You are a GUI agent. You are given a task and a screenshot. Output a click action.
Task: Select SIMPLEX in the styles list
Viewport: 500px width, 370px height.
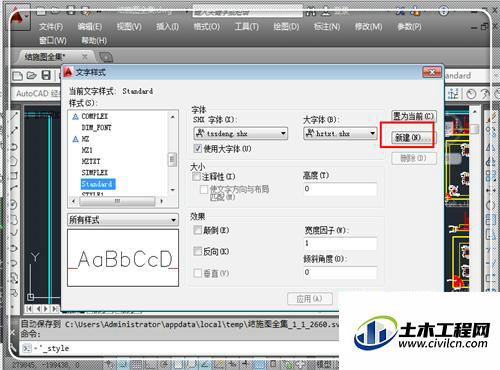[x=95, y=173]
